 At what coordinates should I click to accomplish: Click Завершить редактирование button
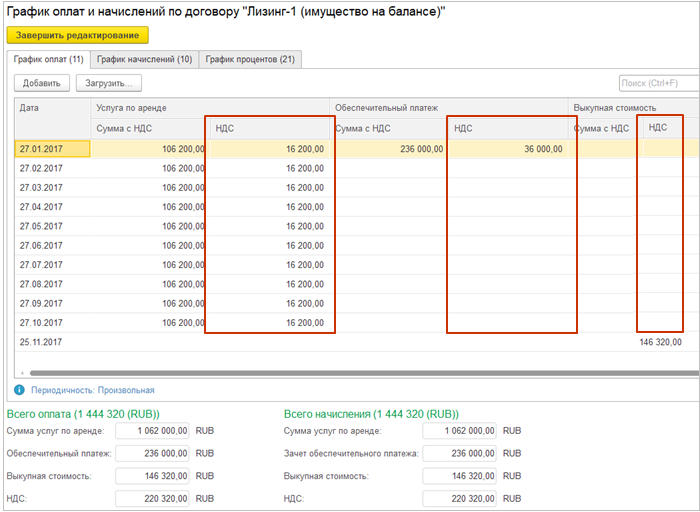tap(77, 35)
